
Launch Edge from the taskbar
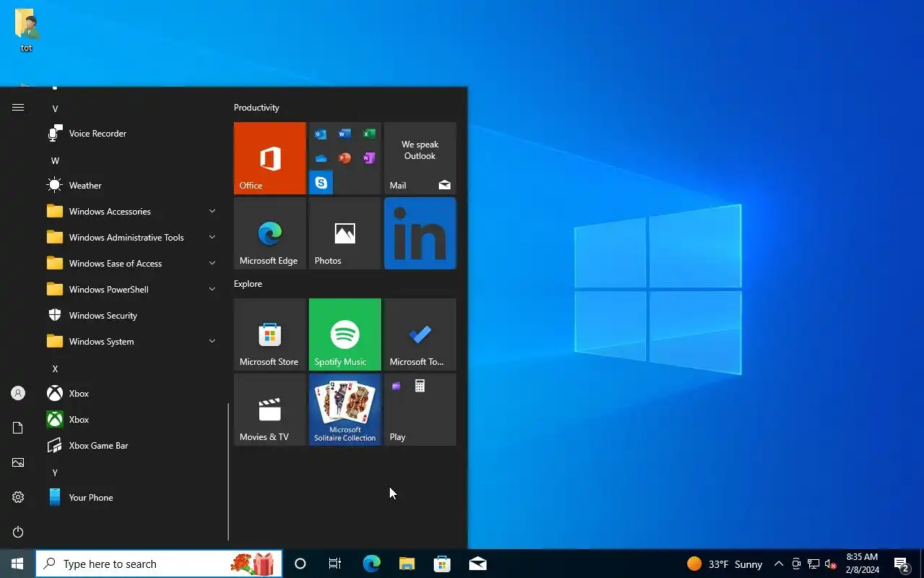371,564
